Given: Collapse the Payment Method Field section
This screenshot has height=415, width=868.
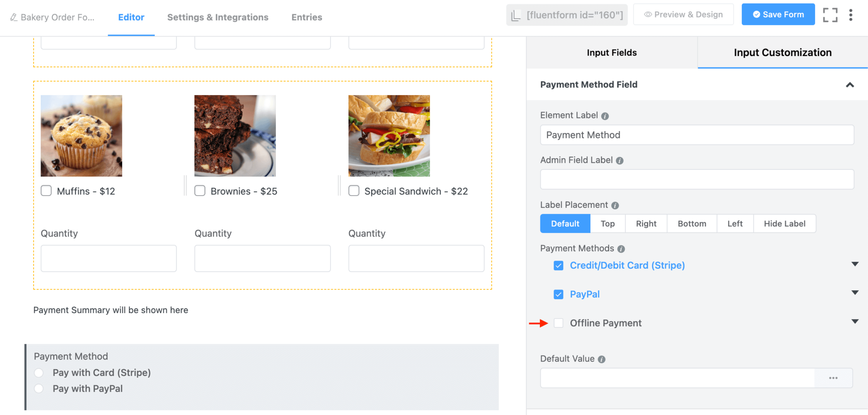Looking at the screenshot, I should pos(851,85).
